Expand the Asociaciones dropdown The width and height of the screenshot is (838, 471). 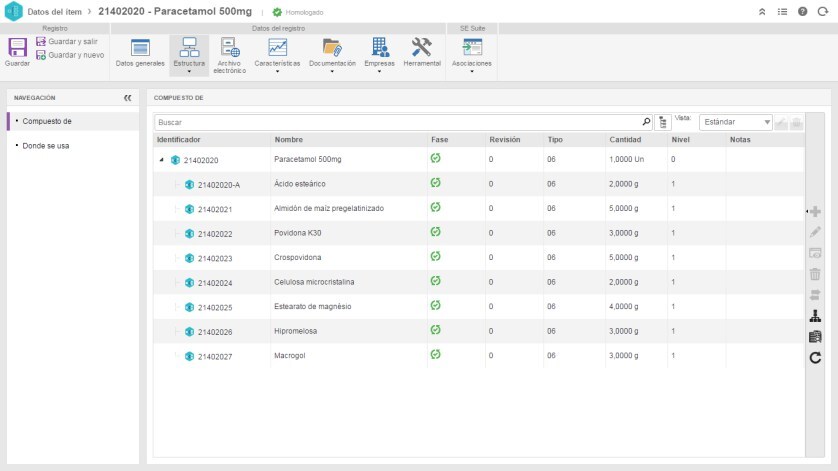point(471,71)
